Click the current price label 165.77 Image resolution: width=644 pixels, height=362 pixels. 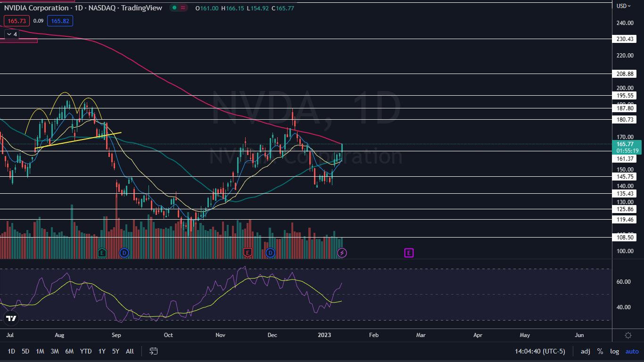click(626, 144)
